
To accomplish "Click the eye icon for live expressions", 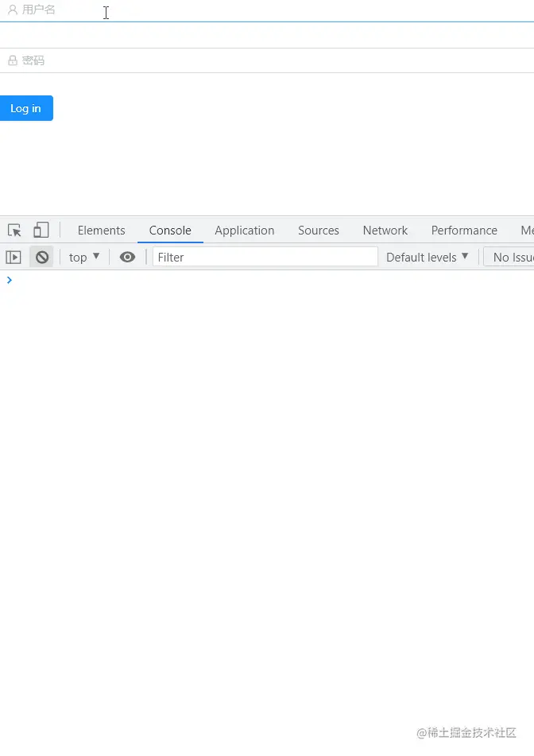I will [127, 257].
